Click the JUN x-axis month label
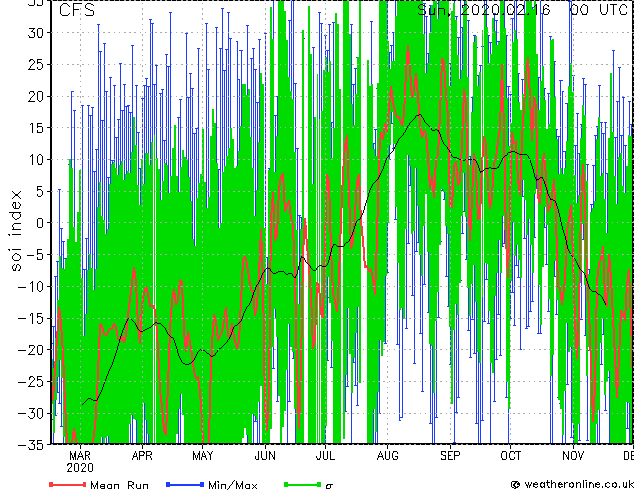This screenshot has height=490, width=634. 265,456
